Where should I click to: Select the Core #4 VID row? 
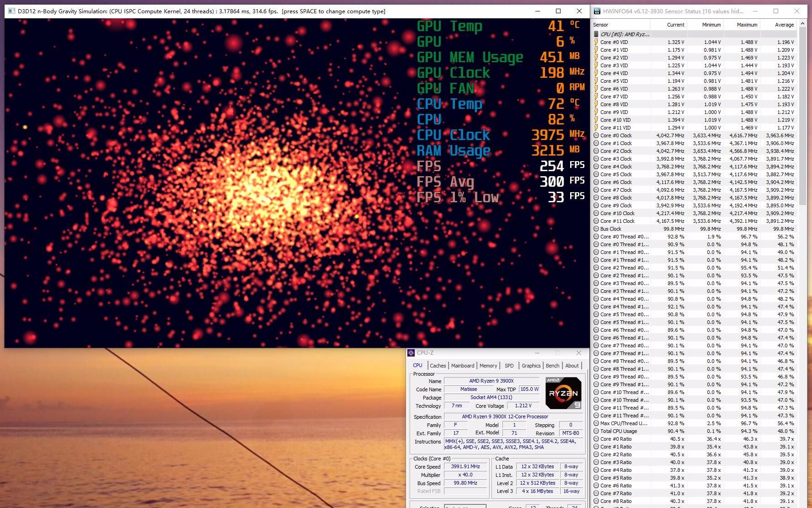pyautogui.click(x=694, y=73)
